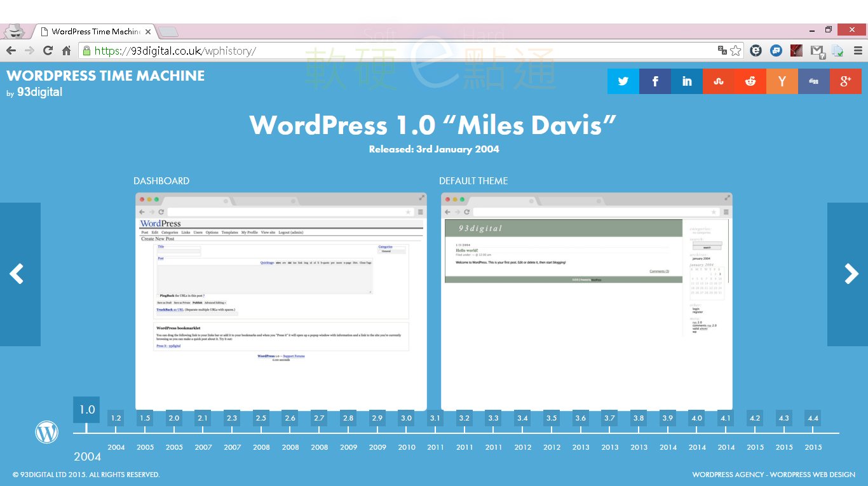Share on Hacker News Y icon
Viewport: 868px width, 486px height.
pyautogui.click(x=782, y=81)
